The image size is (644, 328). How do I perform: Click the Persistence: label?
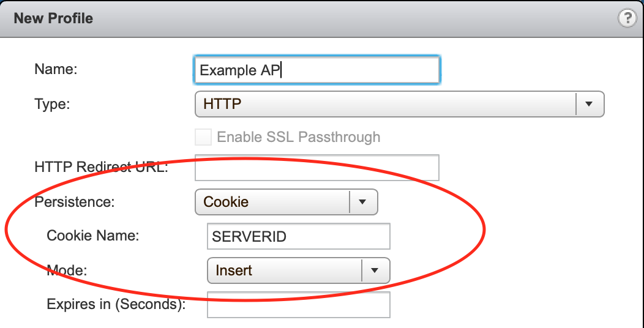[74, 201]
